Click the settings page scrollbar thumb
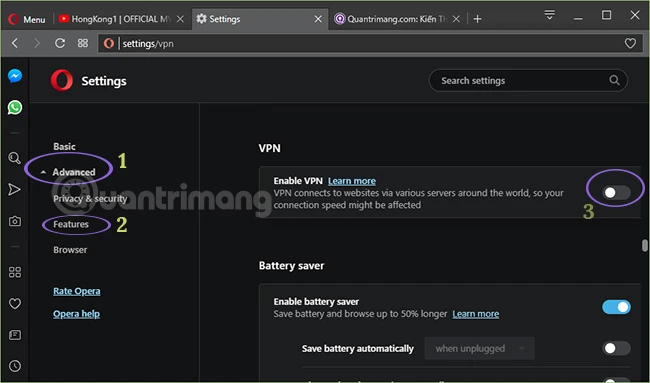This screenshot has height=383, width=650. (x=645, y=245)
